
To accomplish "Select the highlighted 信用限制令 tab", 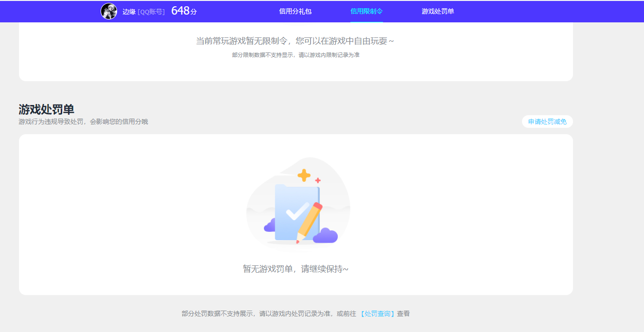I will pos(366,11).
